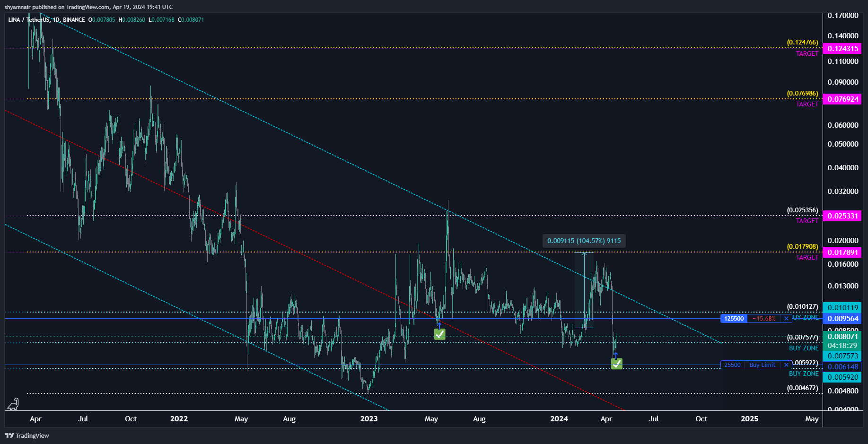This screenshot has width=868, height=444.
Task: Click the magenta 0.025331 price tag
Action: tap(842, 216)
